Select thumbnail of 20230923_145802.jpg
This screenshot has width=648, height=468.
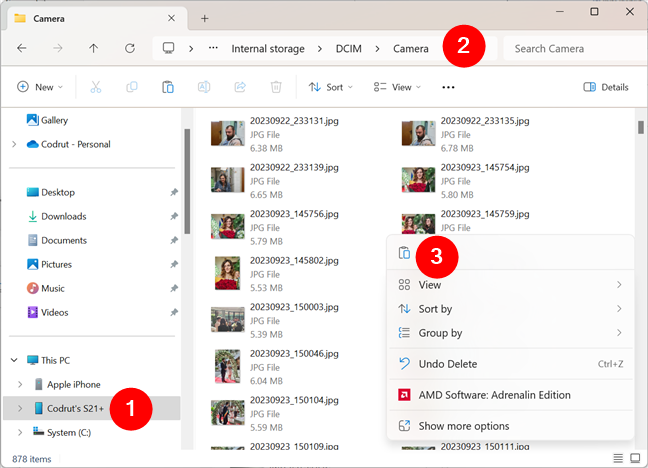pyautogui.click(x=227, y=273)
